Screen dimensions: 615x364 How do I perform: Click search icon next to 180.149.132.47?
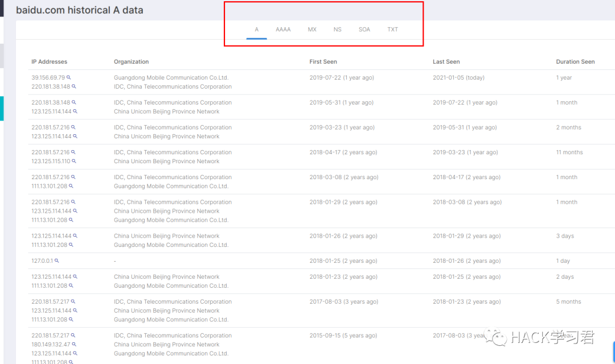[x=73, y=345]
